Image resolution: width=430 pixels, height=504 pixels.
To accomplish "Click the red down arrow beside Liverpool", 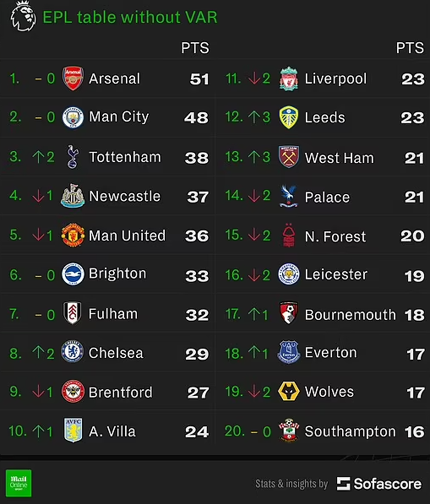I will 254,79.
